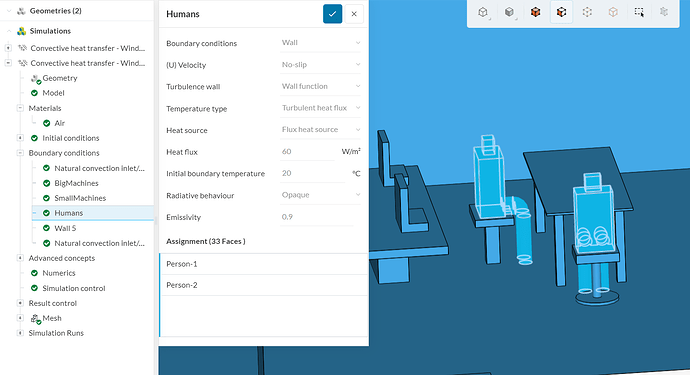The image size is (690, 375).
Task: Collapse the expanded Convective heat transfer simulation
Action: coord(8,63)
